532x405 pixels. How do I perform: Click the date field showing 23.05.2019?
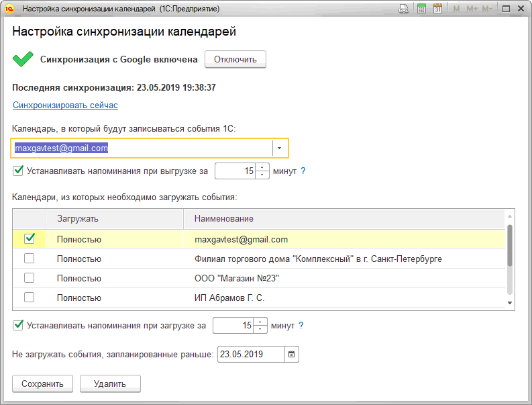pos(251,355)
